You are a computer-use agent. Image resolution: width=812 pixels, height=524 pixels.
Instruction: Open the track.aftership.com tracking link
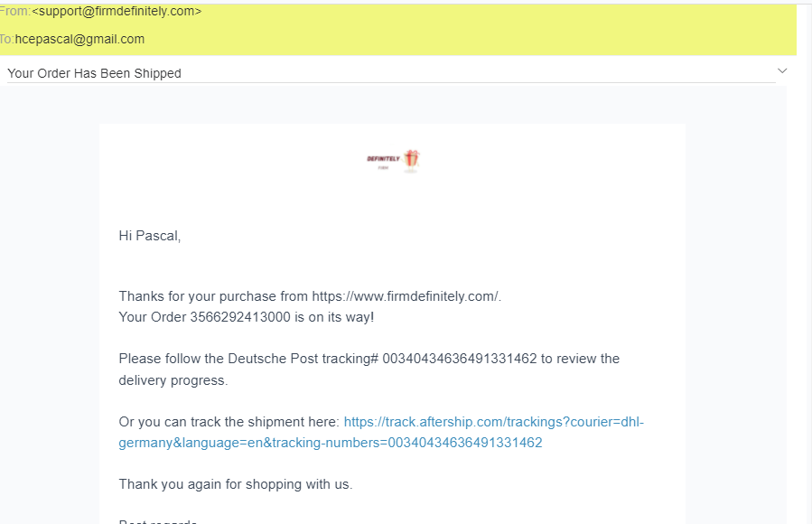pyautogui.click(x=493, y=422)
